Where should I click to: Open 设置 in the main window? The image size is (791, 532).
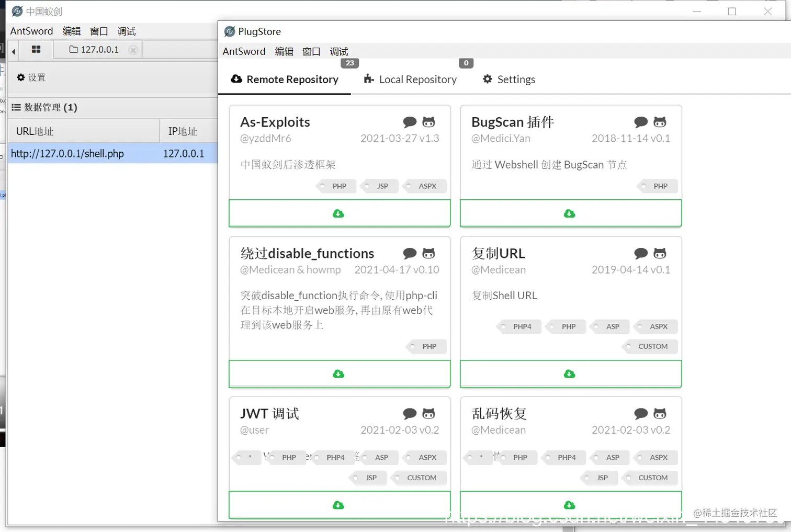[31, 77]
